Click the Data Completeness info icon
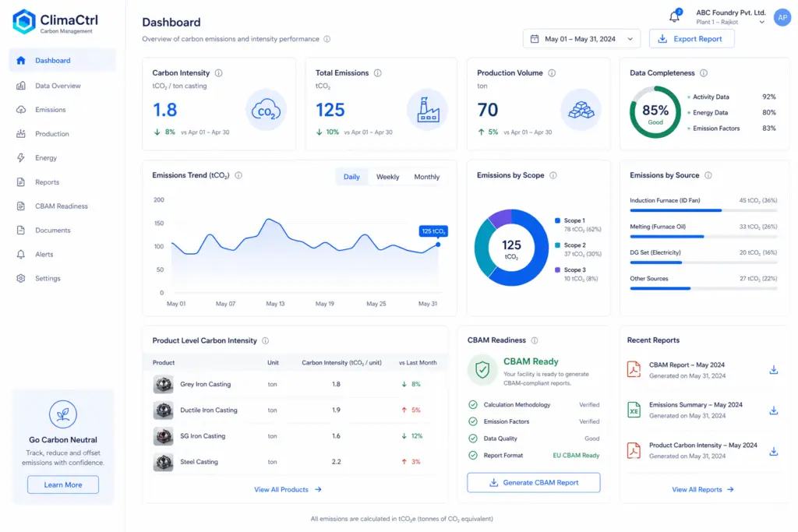Viewport: 798px width, 532px height. [704, 72]
